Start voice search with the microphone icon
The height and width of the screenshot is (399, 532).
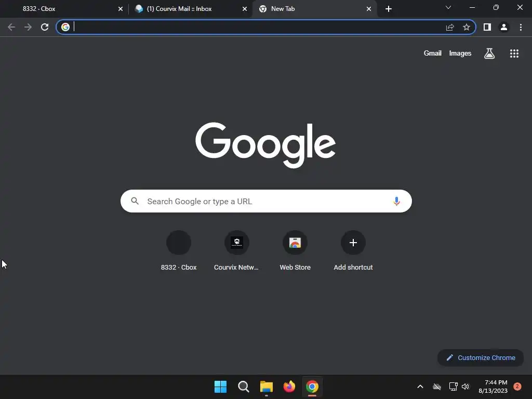click(x=396, y=201)
